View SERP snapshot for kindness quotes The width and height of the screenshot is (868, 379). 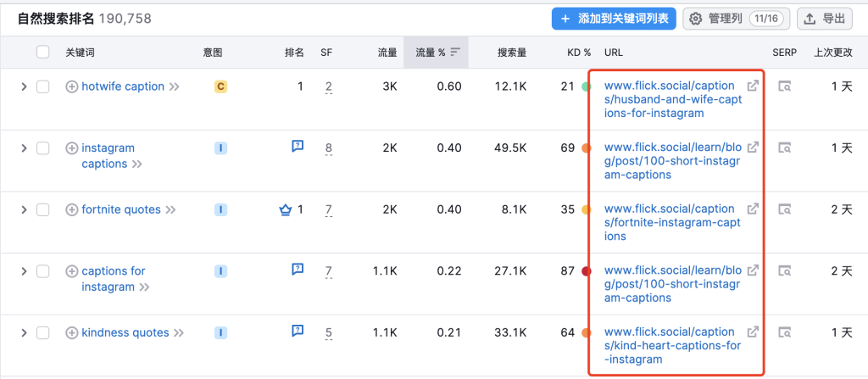[x=784, y=332]
